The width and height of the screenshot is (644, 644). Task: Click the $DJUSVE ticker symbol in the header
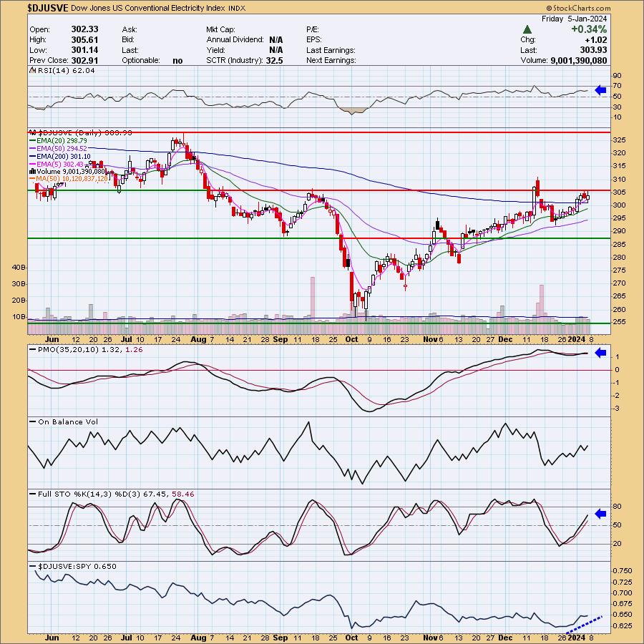pyautogui.click(x=48, y=7)
